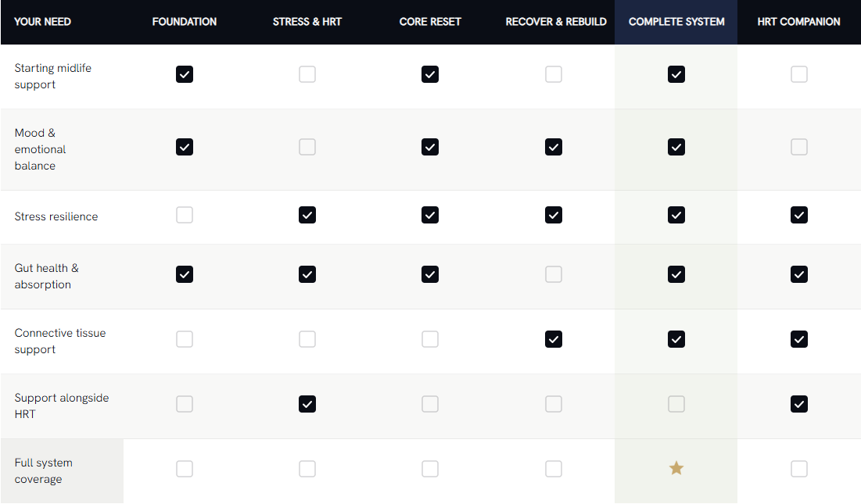Uncheck Recover & Rebuild for Stress resilience

[x=554, y=215]
